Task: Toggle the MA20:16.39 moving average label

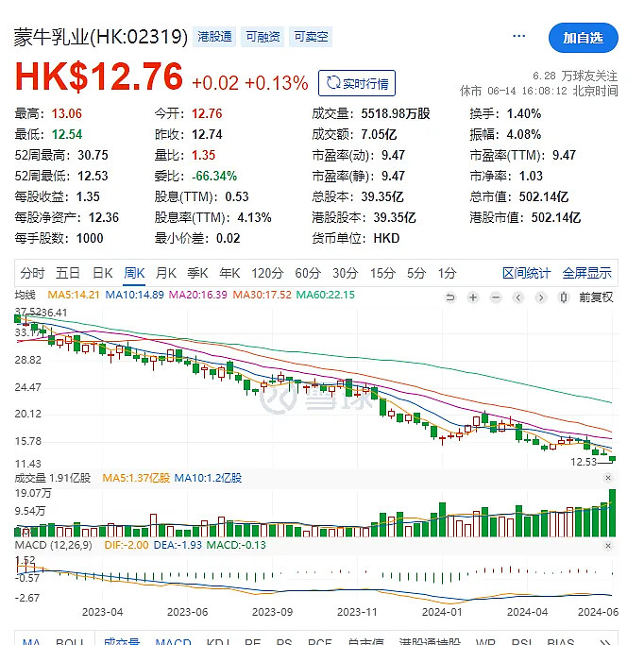Action: (x=197, y=295)
